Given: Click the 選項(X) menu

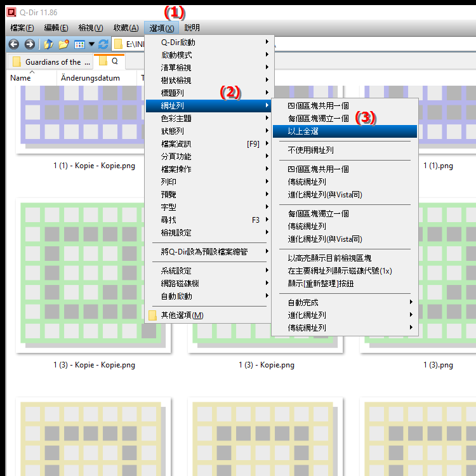Looking at the screenshot, I should click(x=161, y=28).
